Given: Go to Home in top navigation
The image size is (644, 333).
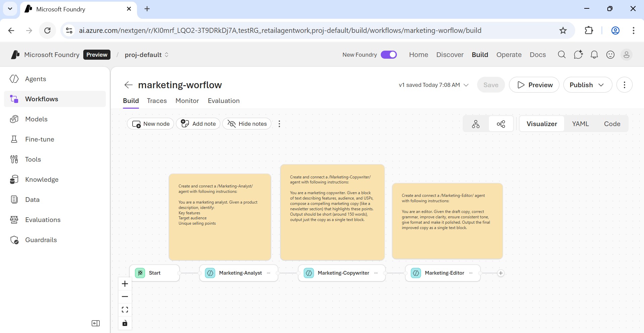Looking at the screenshot, I should tap(418, 55).
